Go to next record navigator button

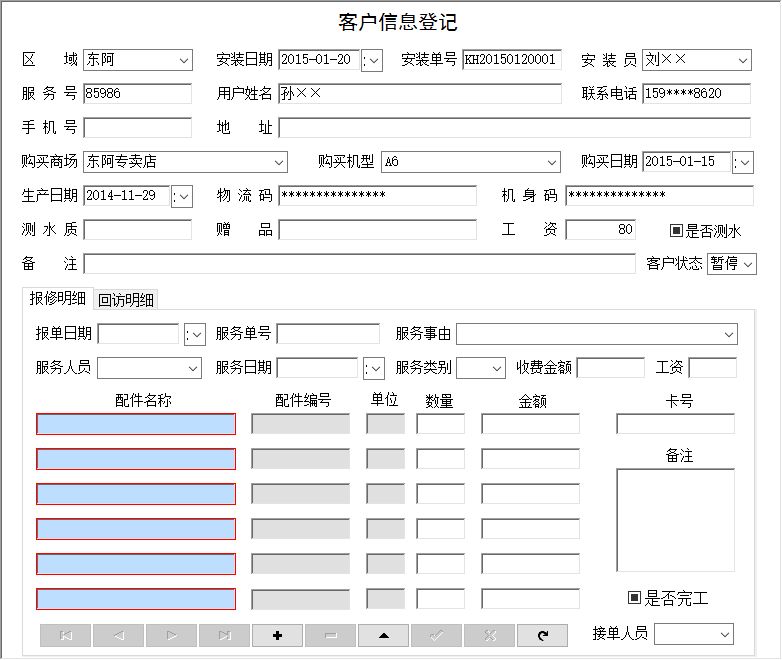click(x=172, y=635)
